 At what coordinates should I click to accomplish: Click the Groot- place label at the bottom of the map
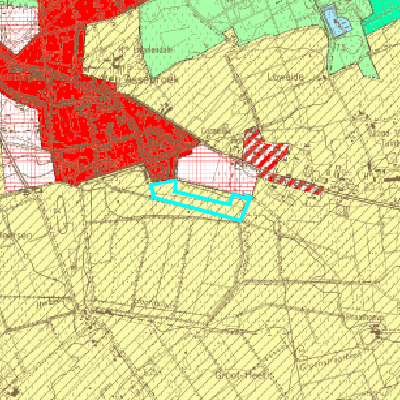click(x=244, y=375)
